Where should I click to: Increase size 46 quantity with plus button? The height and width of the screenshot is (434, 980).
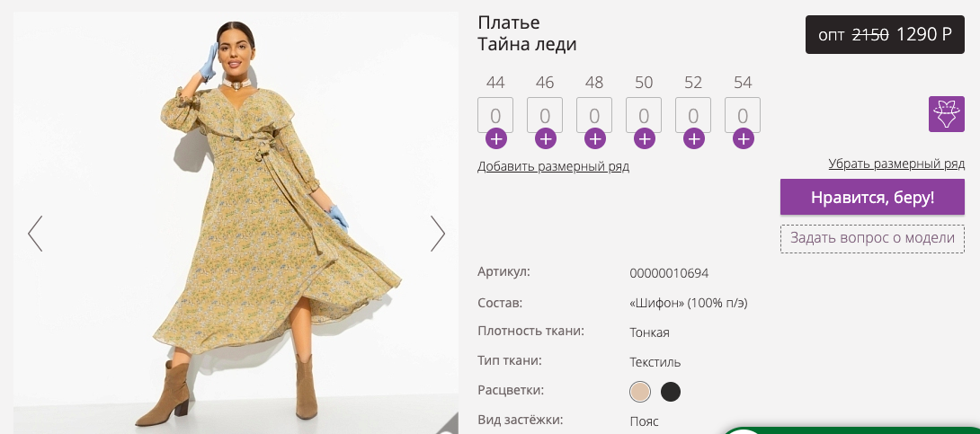point(545,138)
